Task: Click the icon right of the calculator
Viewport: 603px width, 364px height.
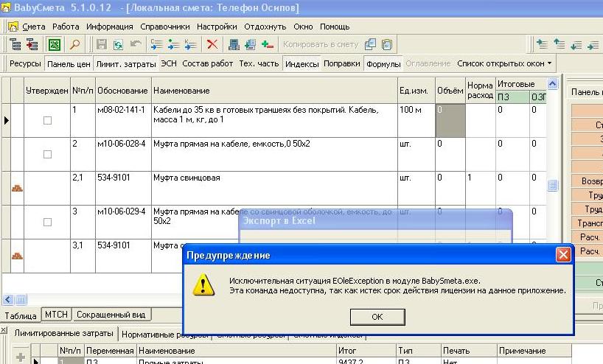Action: tap(251, 45)
